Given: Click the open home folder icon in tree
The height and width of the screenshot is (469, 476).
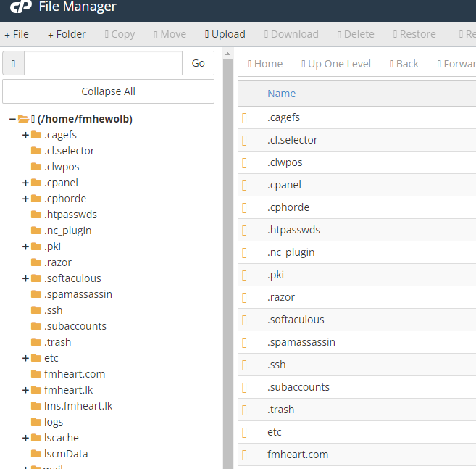Looking at the screenshot, I should coord(23,119).
